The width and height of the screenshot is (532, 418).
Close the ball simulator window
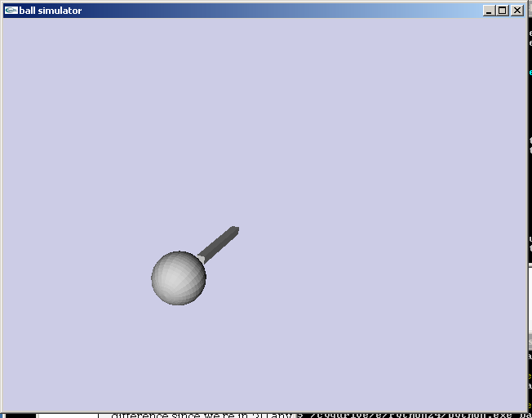click(516, 11)
